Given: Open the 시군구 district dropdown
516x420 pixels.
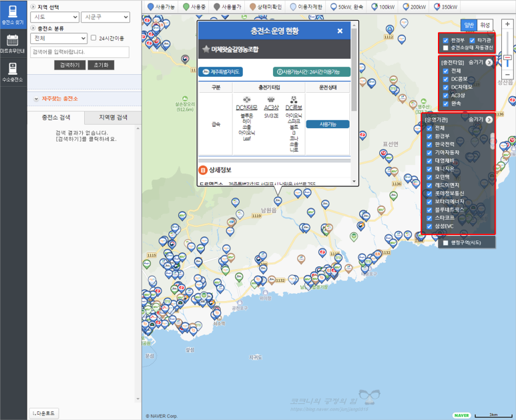Looking at the screenshot, I should 104,17.
